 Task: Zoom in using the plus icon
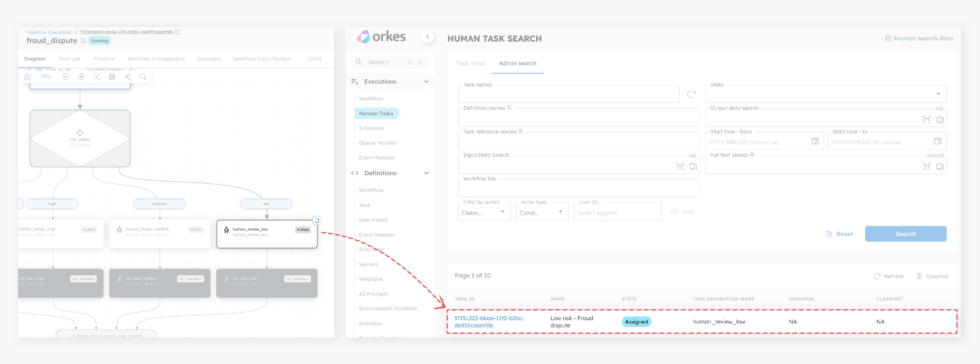point(81,76)
